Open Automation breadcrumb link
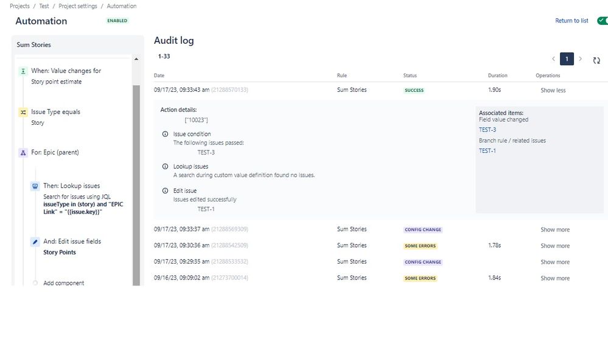Screen dimensions: 608x364 coord(121,6)
